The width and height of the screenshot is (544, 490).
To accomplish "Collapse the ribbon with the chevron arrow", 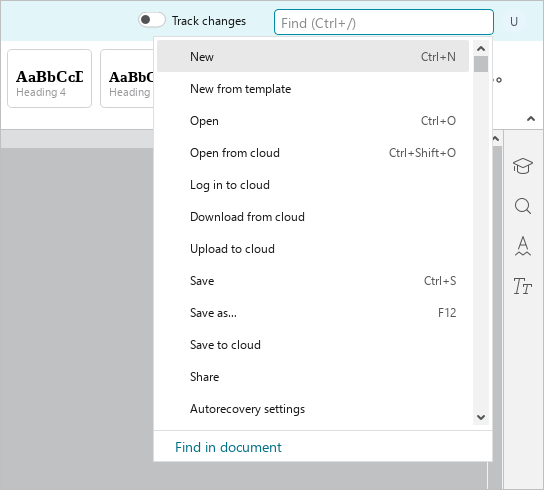I will tap(530, 119).
